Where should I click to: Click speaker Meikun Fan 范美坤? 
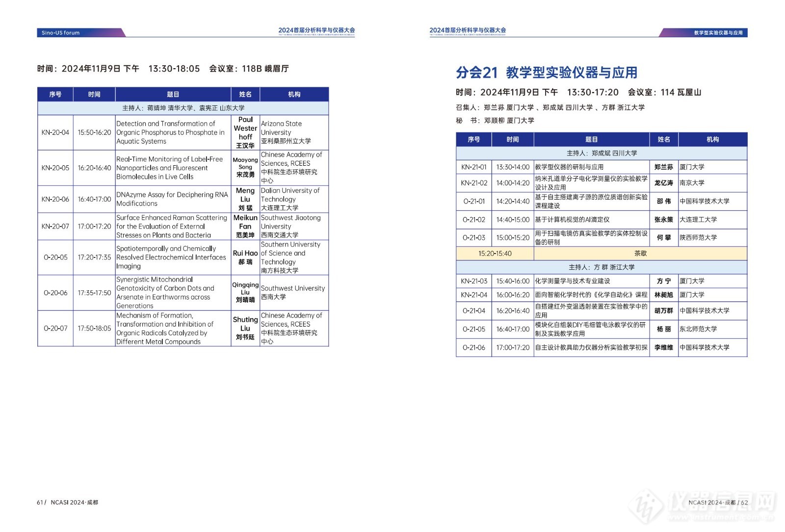click(245, 227)
